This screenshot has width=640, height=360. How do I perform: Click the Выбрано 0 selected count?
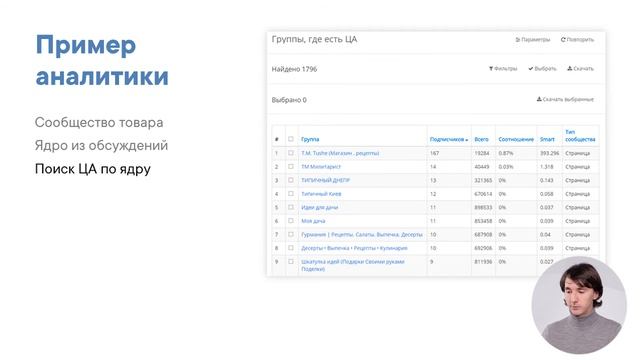(289, 100)
